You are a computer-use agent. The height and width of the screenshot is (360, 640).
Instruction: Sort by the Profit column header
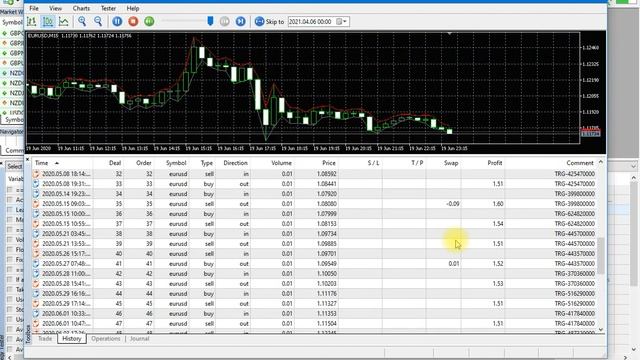click(483, 163)
